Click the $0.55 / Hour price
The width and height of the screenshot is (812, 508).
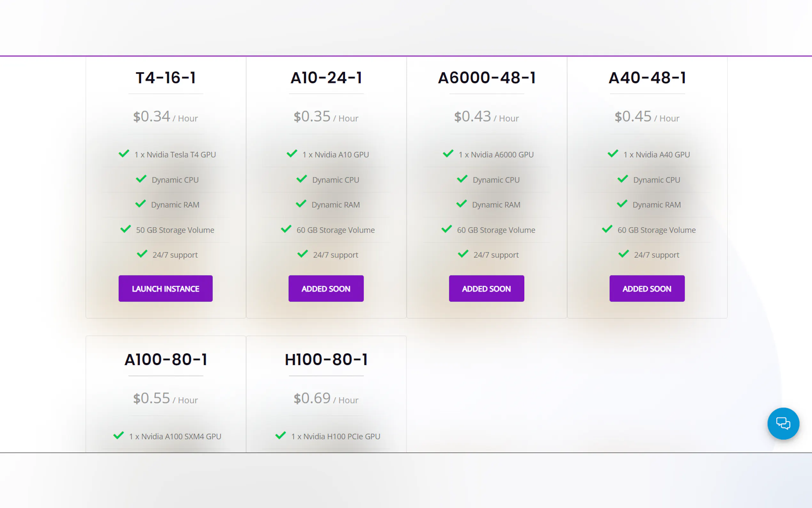click(166, 399)
